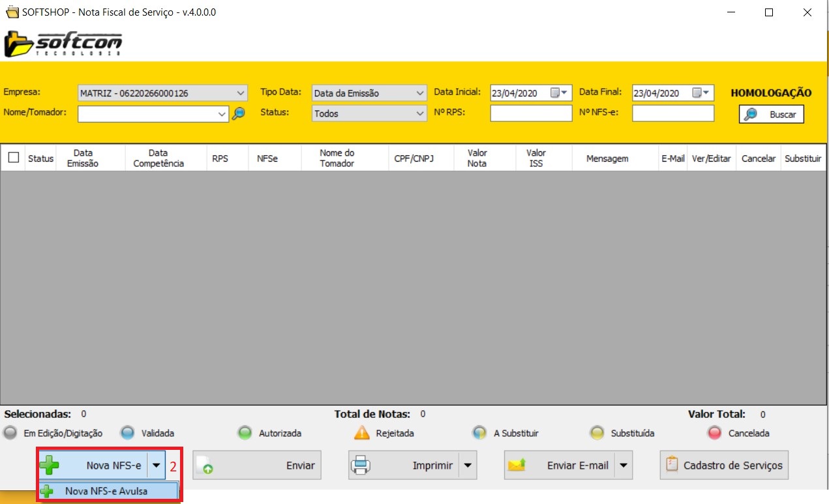Image resolution: width=829 pixels, height=504 pixels.
Task: Open the Data Final calendar picker
Action: (702, 93)
